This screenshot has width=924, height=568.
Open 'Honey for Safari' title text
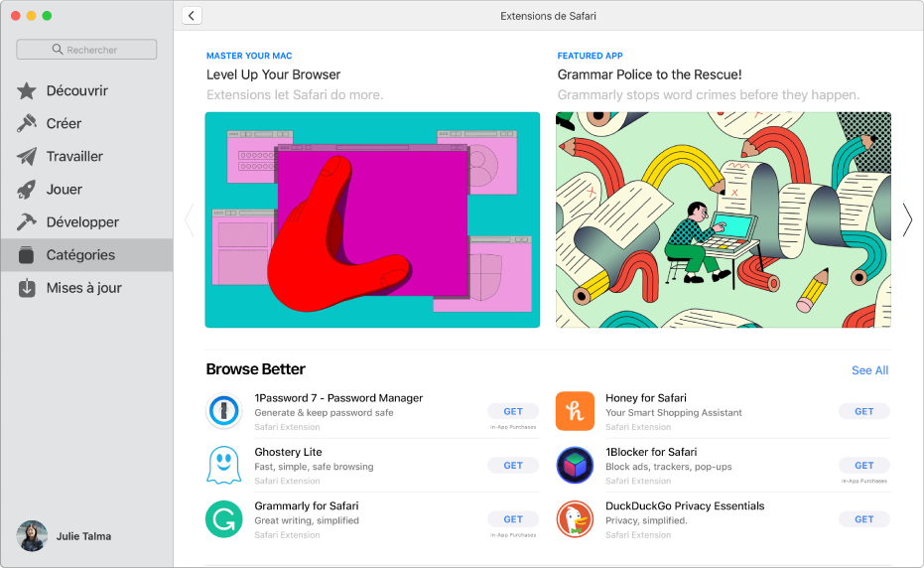(646, 398)
